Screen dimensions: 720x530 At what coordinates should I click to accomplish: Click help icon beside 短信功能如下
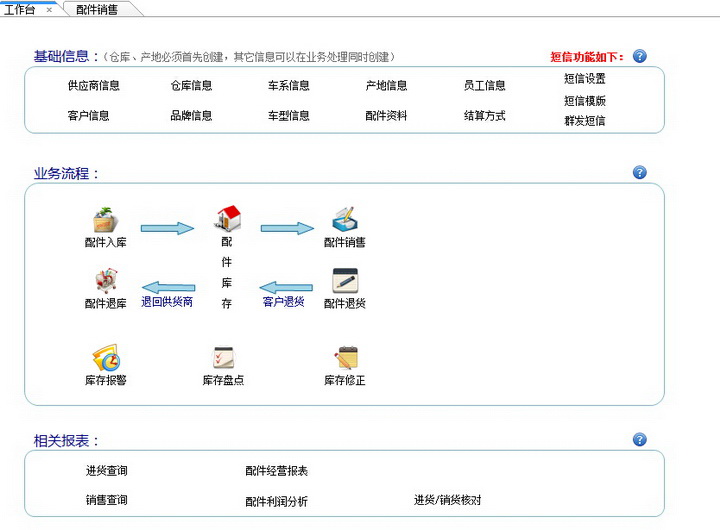(x=640, y=56)
